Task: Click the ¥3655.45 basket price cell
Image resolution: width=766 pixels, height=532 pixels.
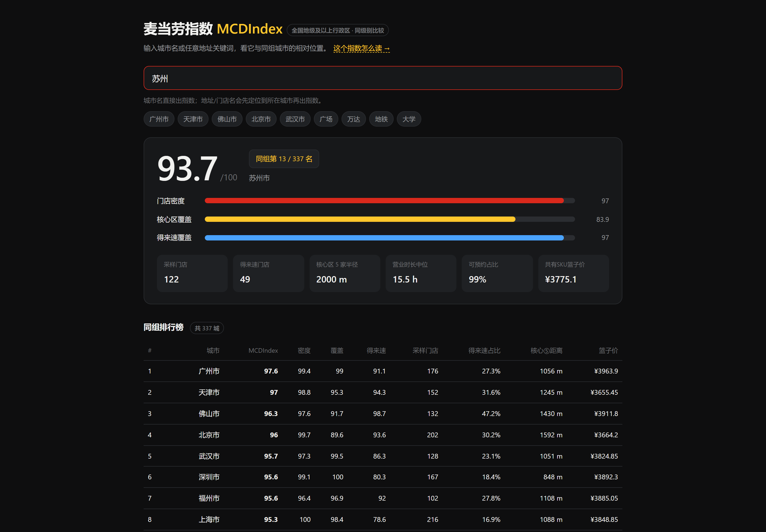Action: click(604, 392)
